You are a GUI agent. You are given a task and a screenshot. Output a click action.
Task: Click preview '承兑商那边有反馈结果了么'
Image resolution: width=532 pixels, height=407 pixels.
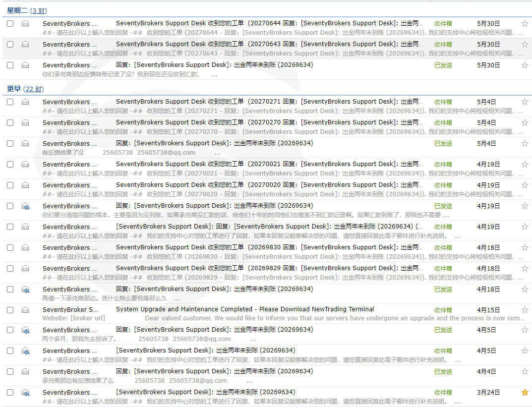tap(78, 381)
